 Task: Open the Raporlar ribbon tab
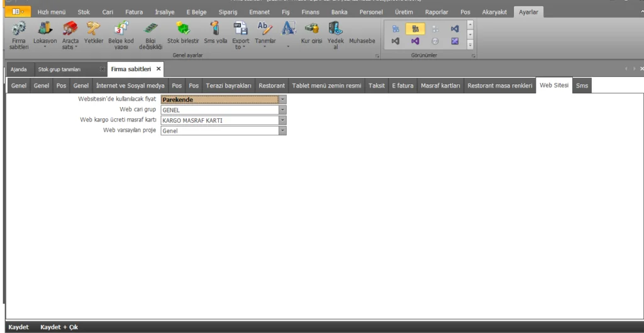coord(436,13)
